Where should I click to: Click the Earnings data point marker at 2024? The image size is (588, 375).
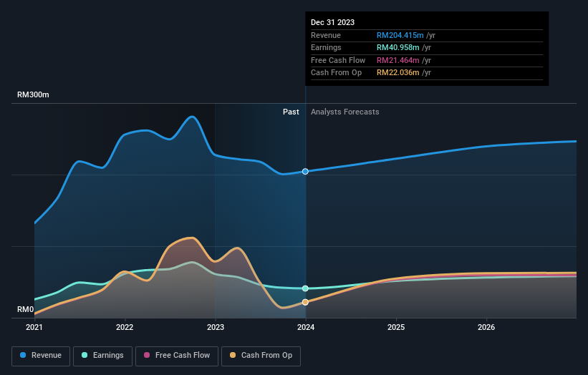305,288
